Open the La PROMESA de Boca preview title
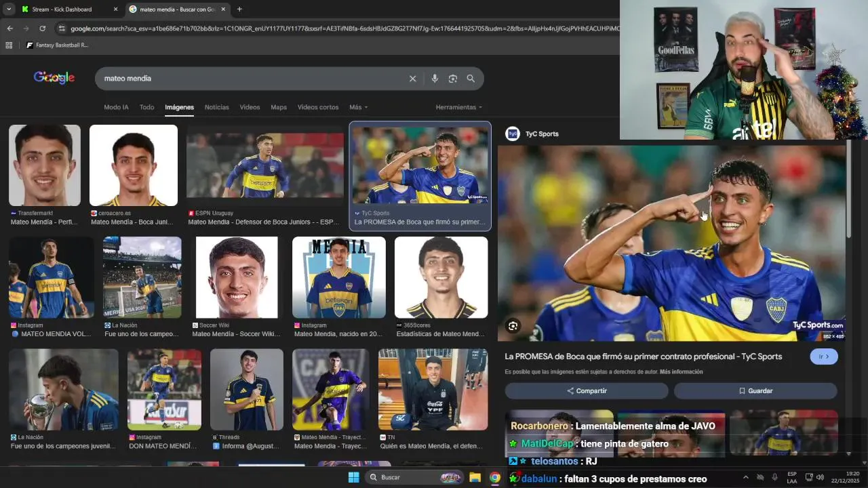This screenshot has width=868, height=488. 644,357
